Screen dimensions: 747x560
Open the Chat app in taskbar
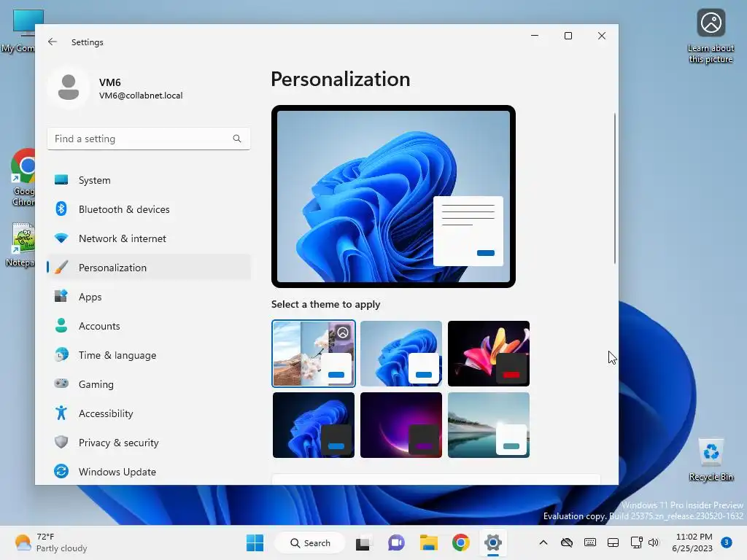[x=396, y=542]
